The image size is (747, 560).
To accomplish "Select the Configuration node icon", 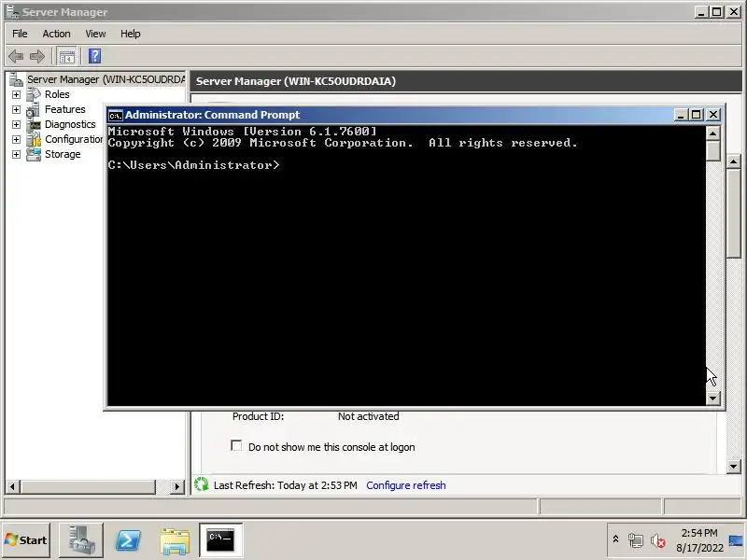I will 34,139.
